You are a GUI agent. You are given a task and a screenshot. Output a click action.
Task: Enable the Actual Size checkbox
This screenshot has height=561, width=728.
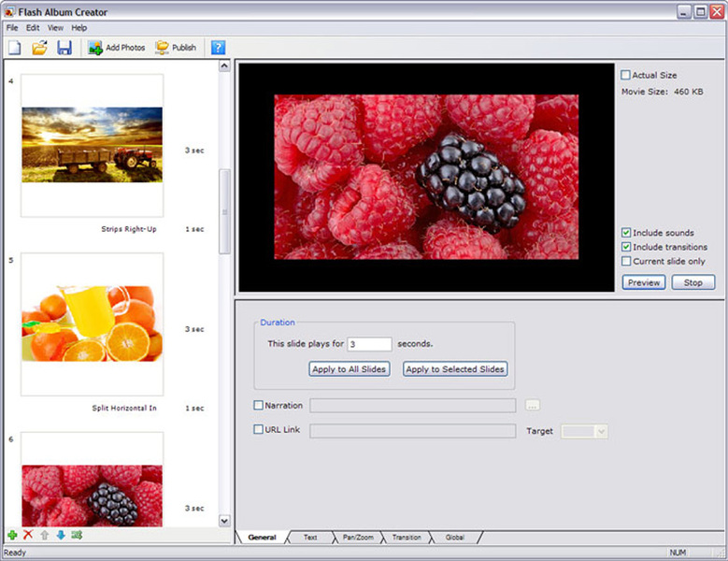[x=626, y=75]
